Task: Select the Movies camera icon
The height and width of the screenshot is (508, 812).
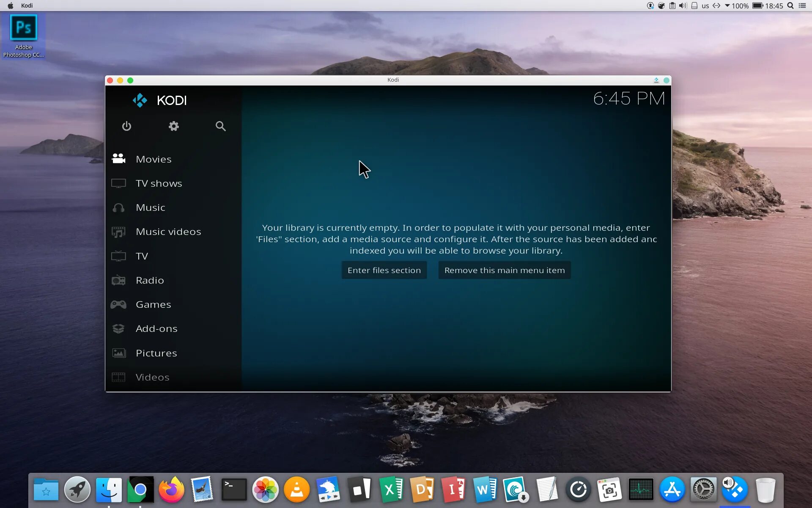Action: [118, 159]
